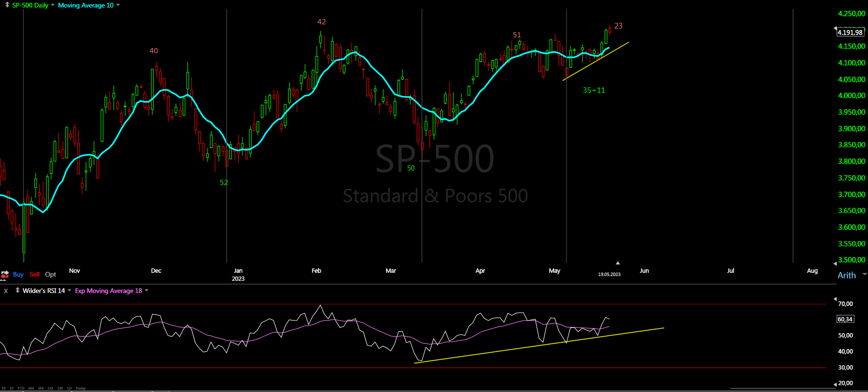Click the SP-500 Daily label

coord(30,5)
